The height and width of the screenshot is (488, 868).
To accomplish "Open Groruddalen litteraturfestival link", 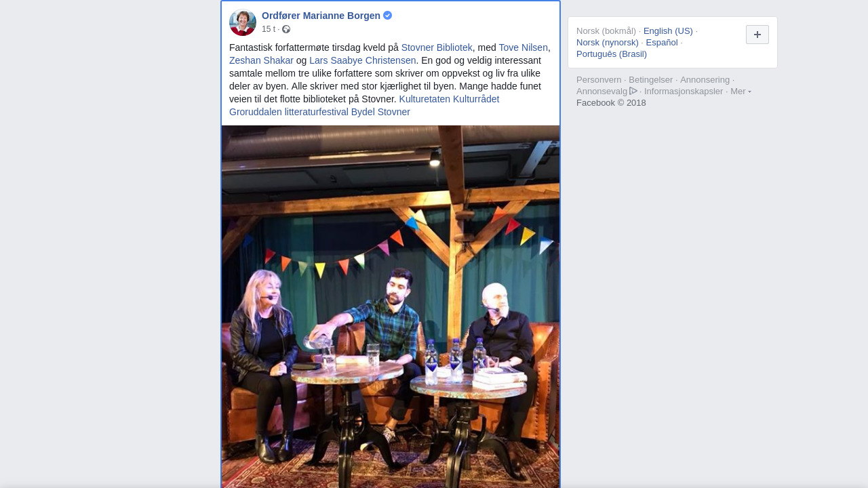I will click(289, 112).
